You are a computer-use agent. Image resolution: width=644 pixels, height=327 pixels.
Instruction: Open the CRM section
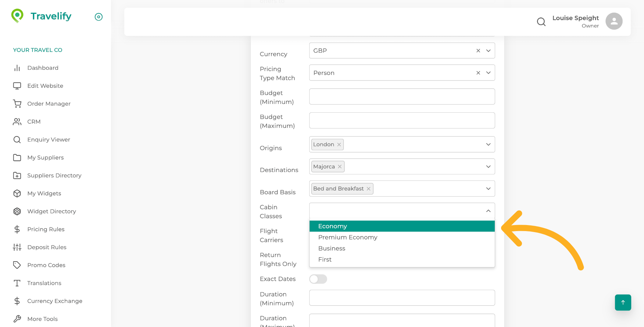point(34,121)
